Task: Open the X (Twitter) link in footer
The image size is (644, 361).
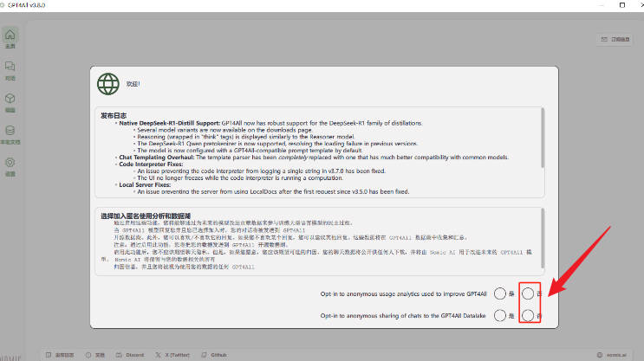Action: (x=172, y=355)
